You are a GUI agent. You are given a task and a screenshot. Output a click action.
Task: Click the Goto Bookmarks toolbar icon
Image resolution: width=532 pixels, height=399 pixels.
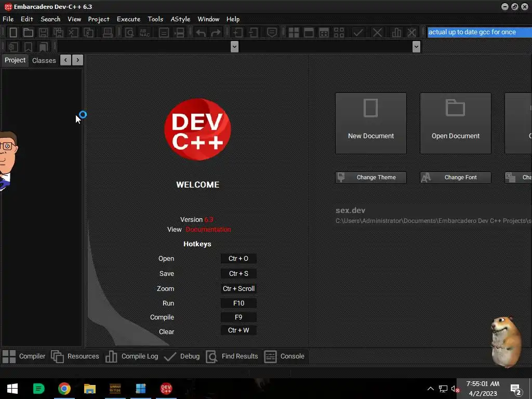point(43,47)
